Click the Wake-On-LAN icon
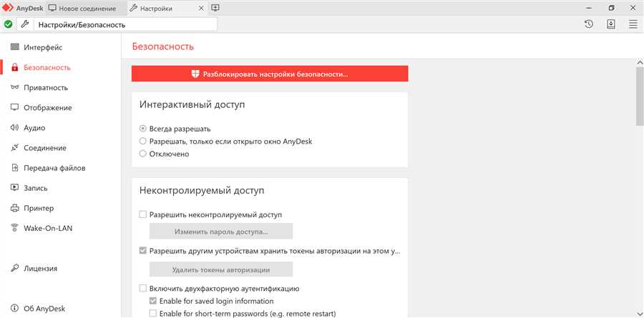Image resolution: width=644 pixels, height=318 pixels. click(x=15, y=228)
